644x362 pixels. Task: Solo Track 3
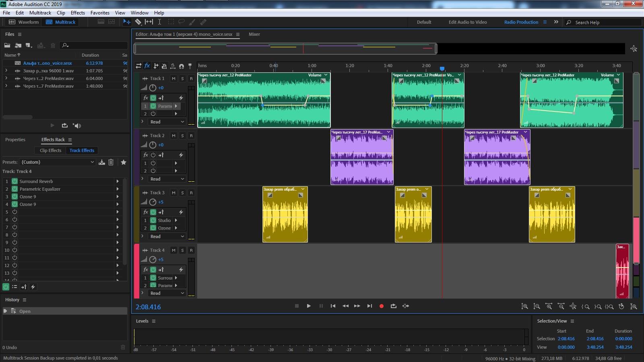pyautogui.click(x=182, y=193)
